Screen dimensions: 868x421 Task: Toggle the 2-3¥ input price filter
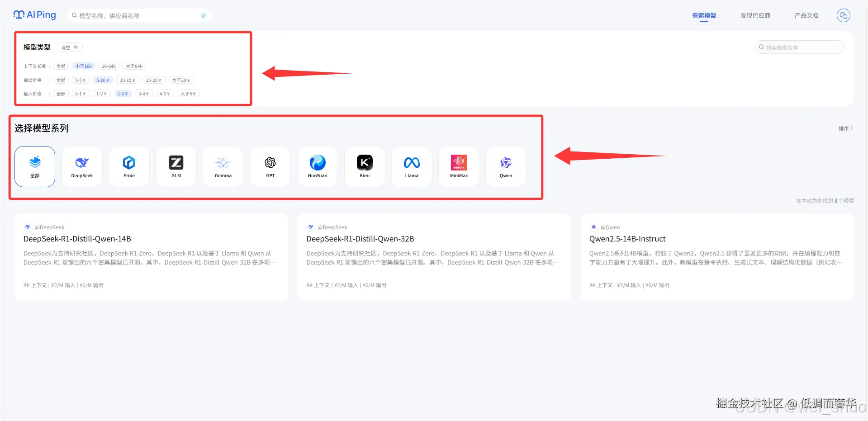click(x=123, y=94)
